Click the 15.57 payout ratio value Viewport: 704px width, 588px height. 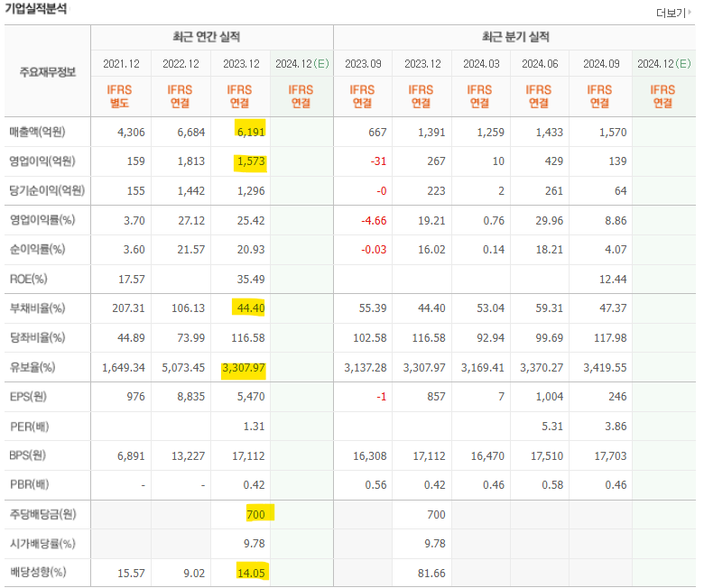click(x=131, y=574)
